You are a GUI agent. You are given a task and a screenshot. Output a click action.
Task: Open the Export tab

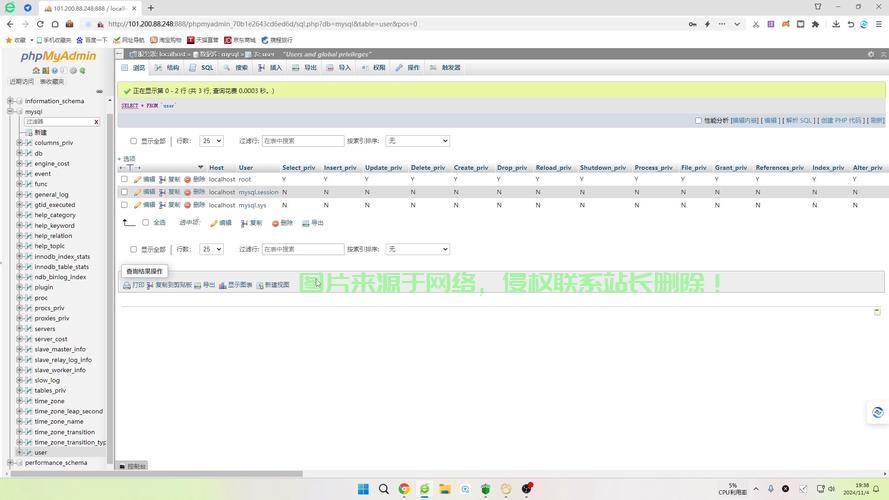click(x=304, y=67)
